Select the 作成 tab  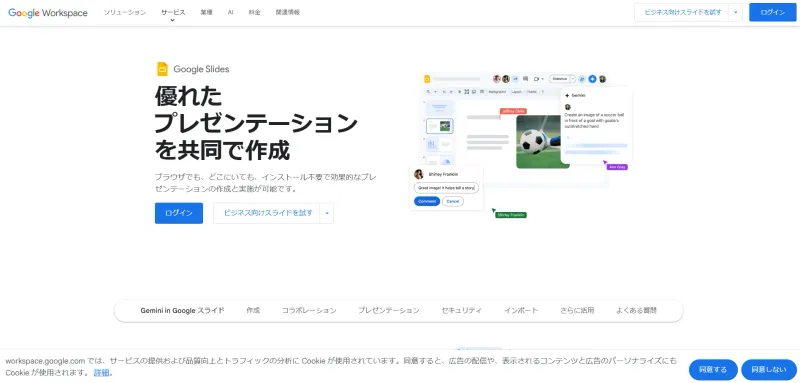tap(253, 310)
